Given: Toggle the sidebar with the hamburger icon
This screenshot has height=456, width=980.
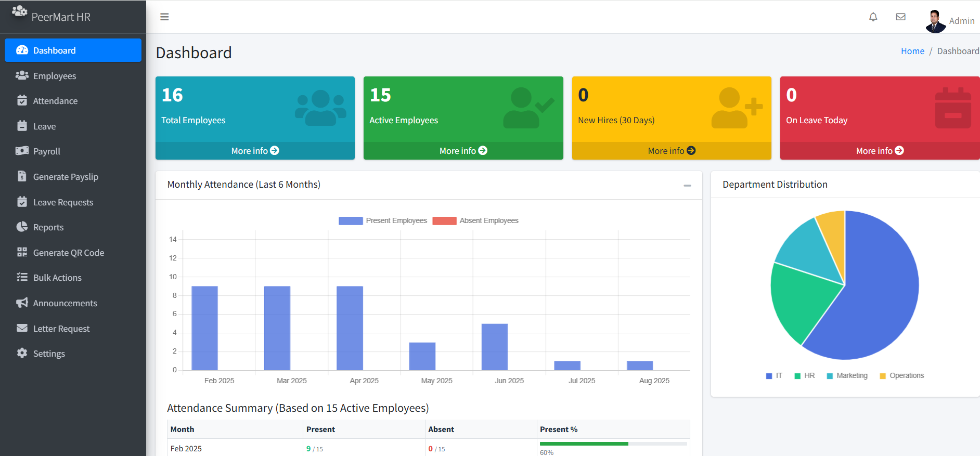Looking at the screenshot, I should [x=164, y=17].
